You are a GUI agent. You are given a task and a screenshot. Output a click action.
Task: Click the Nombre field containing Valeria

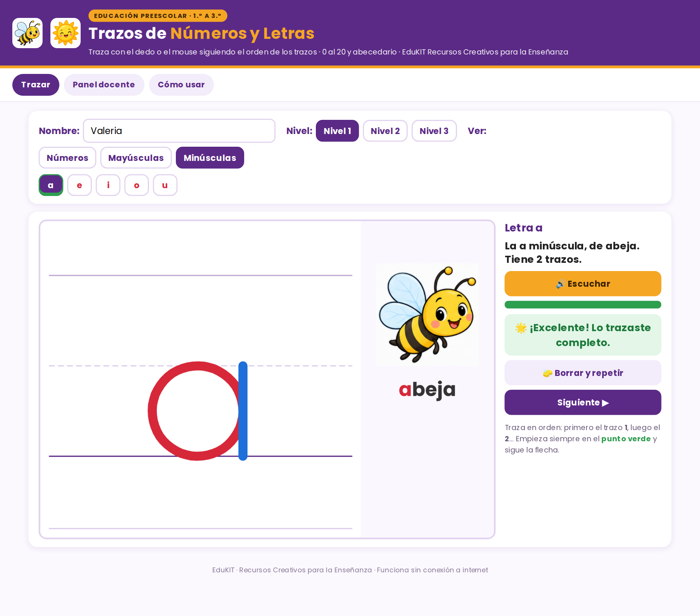click(x=179, y=131)
